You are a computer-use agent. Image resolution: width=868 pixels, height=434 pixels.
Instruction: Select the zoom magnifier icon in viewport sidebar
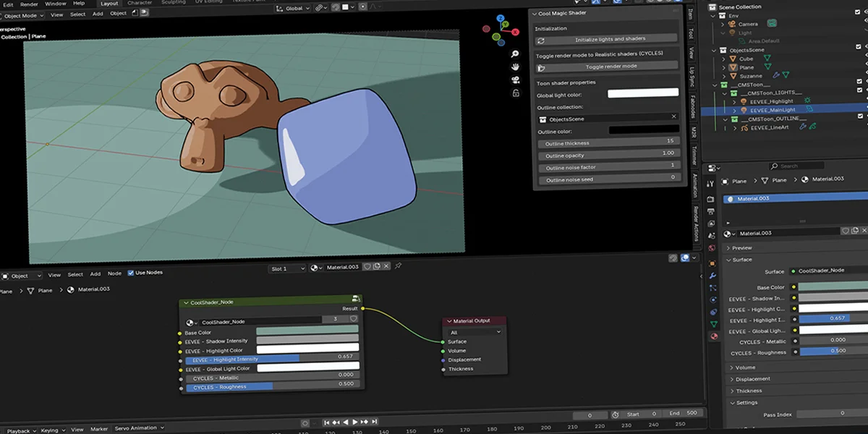pos(515,54)
